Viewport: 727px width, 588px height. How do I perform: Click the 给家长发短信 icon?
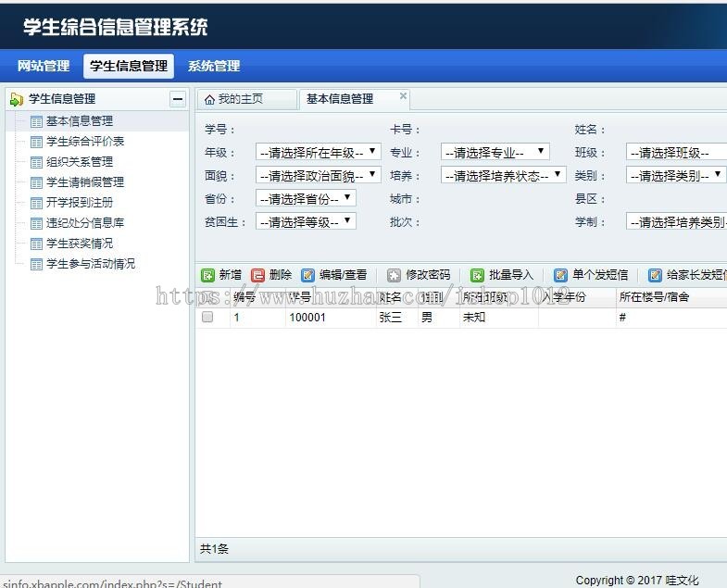[655, 275]
